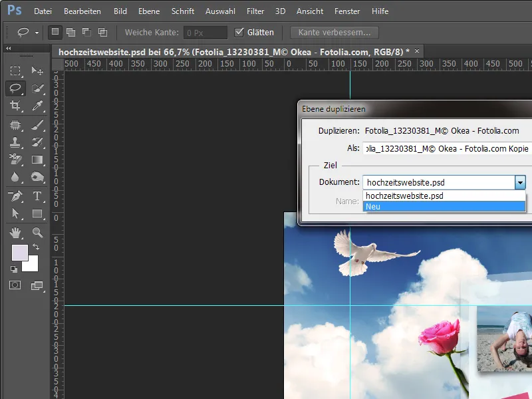
Task: Select the Rectangle shape tool
Action: point(37,213)
